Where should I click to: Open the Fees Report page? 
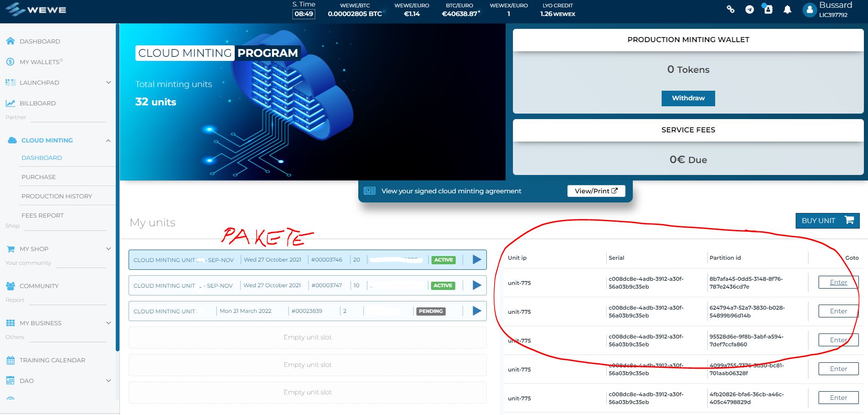(x=43, y=215)
